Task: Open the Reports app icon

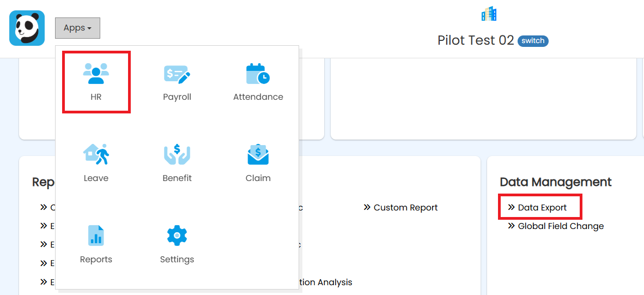Action: pyautogui.click(x=96, y=236)
